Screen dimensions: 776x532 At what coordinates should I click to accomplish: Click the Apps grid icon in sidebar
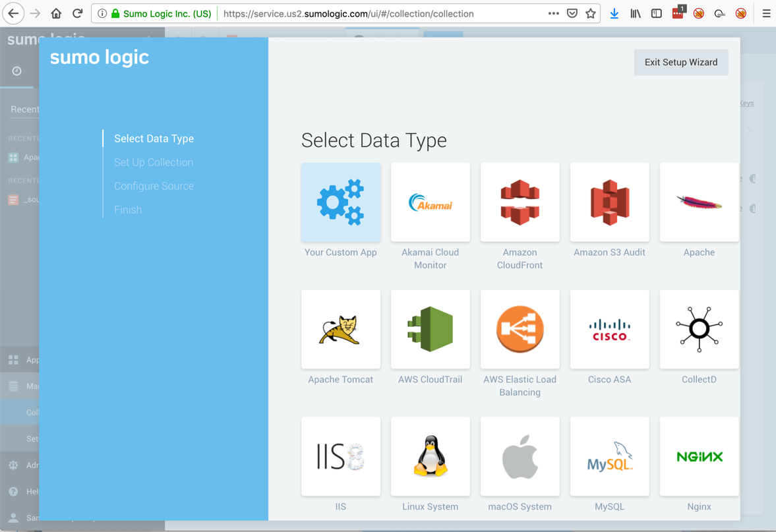point(13,360)
